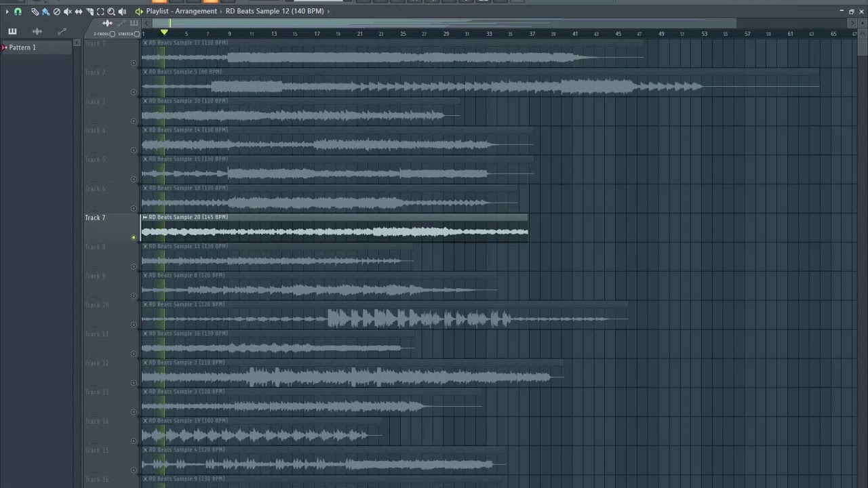Select the Delete tool

point(57,12)
